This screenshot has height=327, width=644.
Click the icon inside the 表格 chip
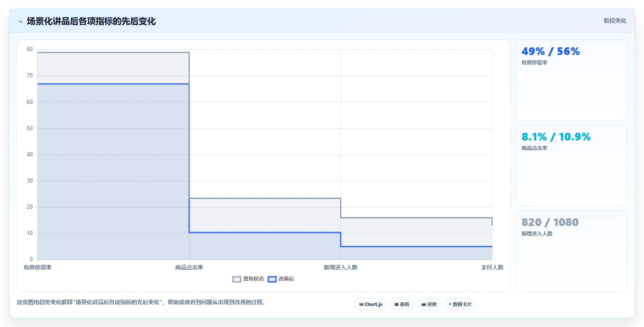[x=396, y=304]
